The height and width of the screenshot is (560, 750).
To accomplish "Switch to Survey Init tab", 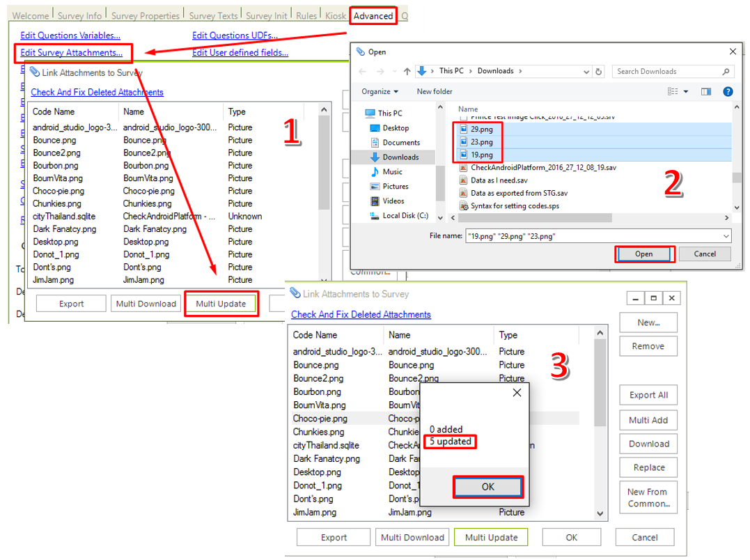I will pos(267,16).
